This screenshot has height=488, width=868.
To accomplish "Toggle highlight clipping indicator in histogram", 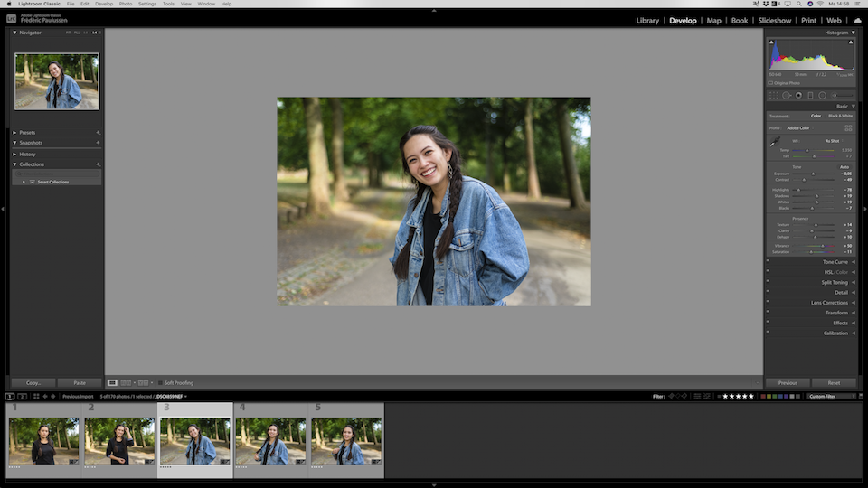I will [x=851, y=42].
